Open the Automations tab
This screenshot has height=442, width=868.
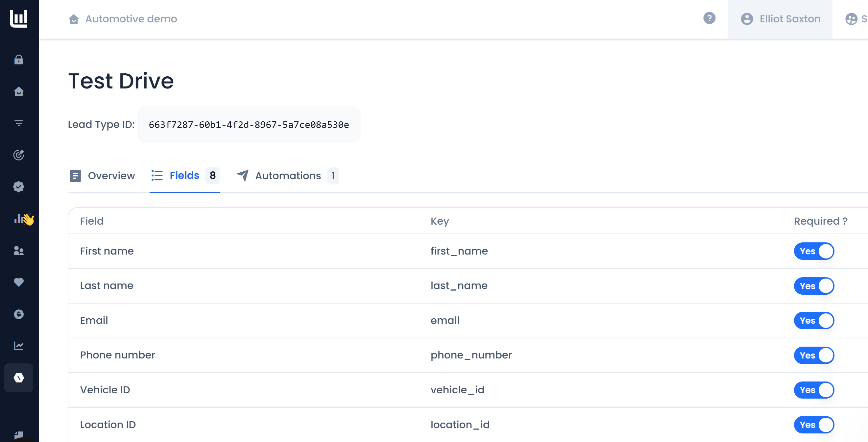(x=287, y=176)
